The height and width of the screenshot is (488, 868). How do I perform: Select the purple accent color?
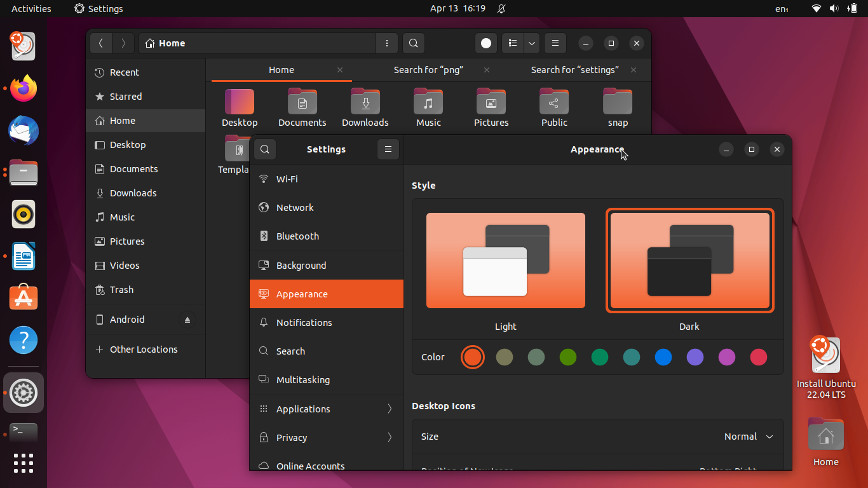coord(695,357)
